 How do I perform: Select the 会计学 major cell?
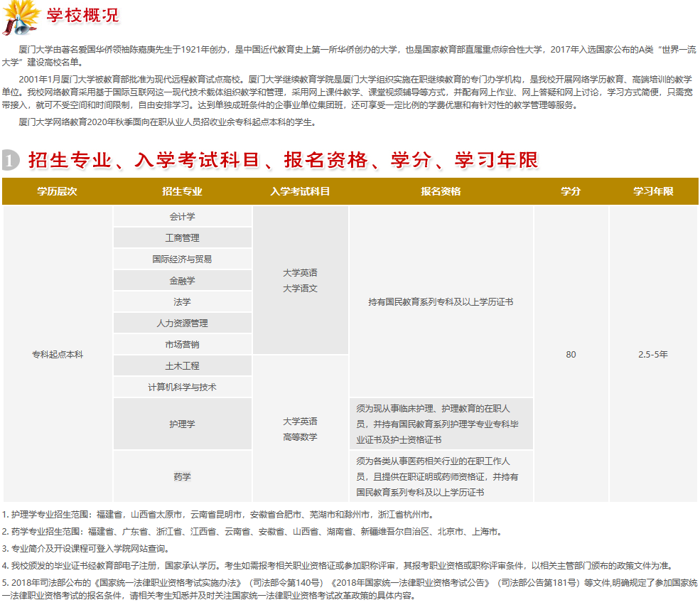pyautogui.click(x=183, y=217)
